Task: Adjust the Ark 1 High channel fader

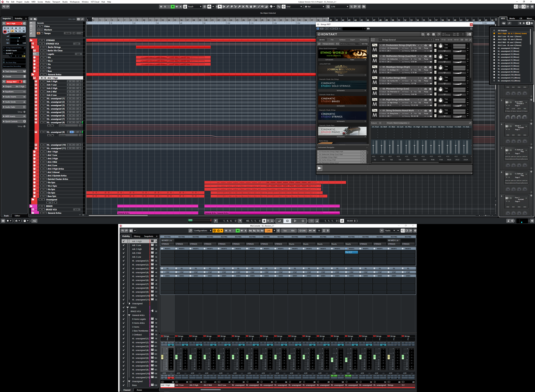Action: 162,357
